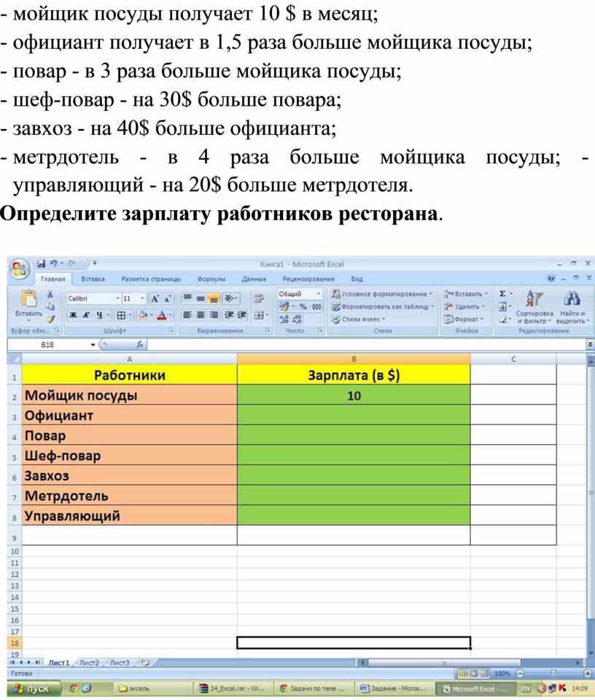
Task: Cut selection with scissors icon
Action: click(50, 295)
